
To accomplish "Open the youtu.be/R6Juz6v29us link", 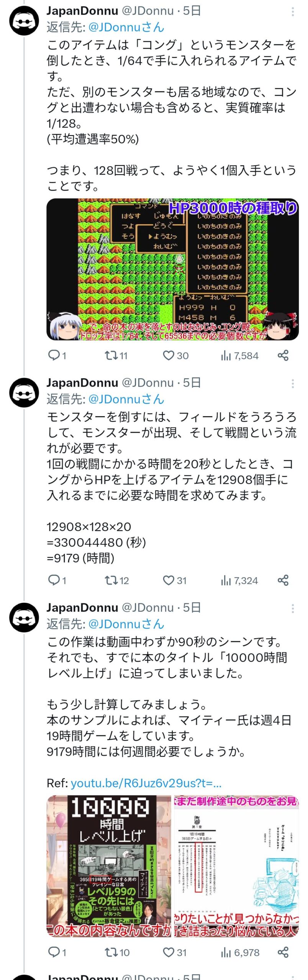I will tap(146, 783).
